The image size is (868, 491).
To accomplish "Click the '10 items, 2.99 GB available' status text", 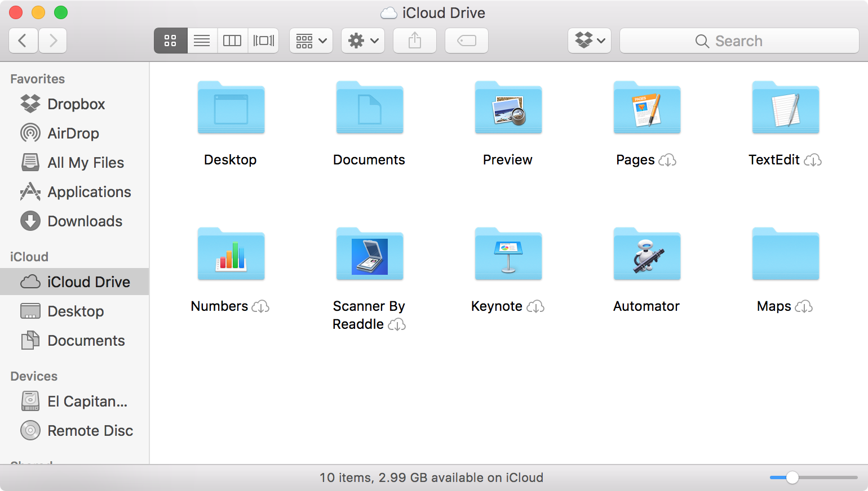I will [431, 477].
